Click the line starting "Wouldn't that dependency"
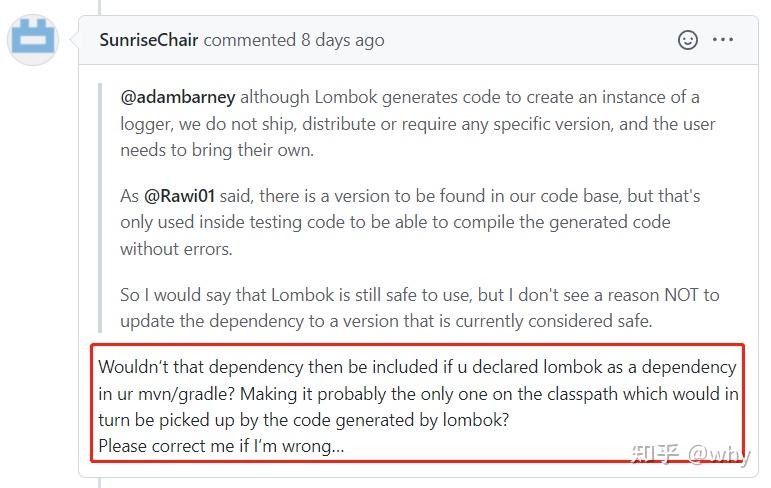 (x=417, y=367)
